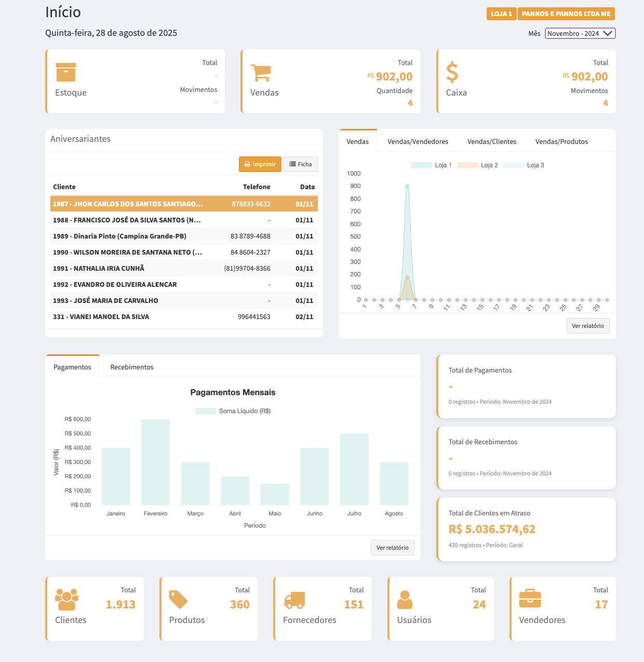Screen dimensions: 644x662
Task: Toggle Soma Líquido legend in payments chart
Action: point(233,411)
